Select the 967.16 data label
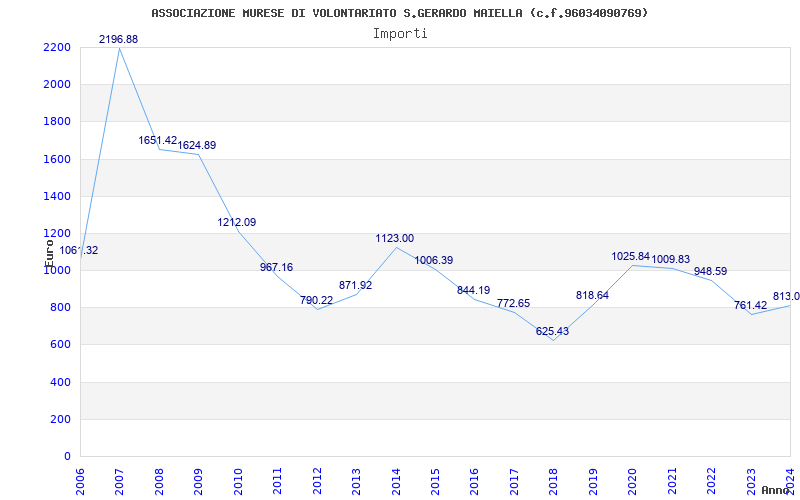 [277, 267]
